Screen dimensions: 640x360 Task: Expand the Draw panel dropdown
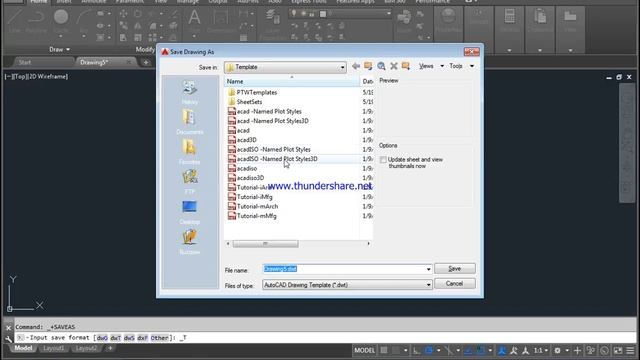click(x=60, y=49)
